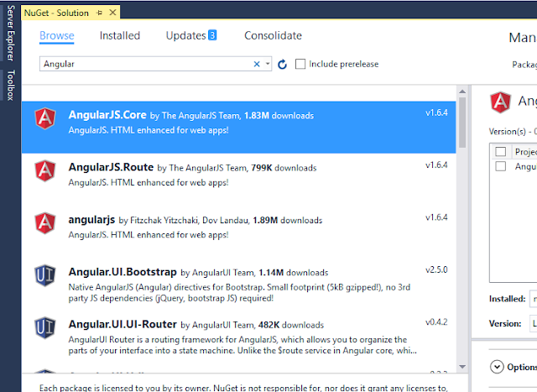Open the Version dropdown in details pane
This screenshot has height=392, width=537.
point(534,323)
